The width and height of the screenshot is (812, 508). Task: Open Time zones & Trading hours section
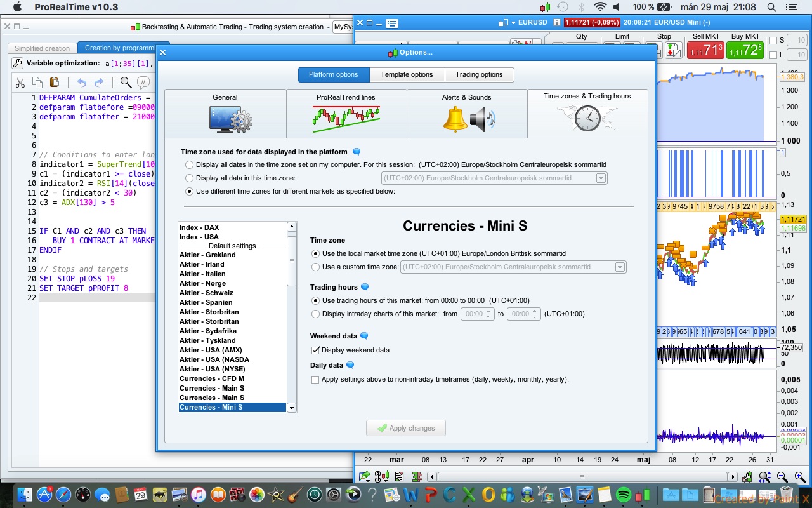click(587, 114)
